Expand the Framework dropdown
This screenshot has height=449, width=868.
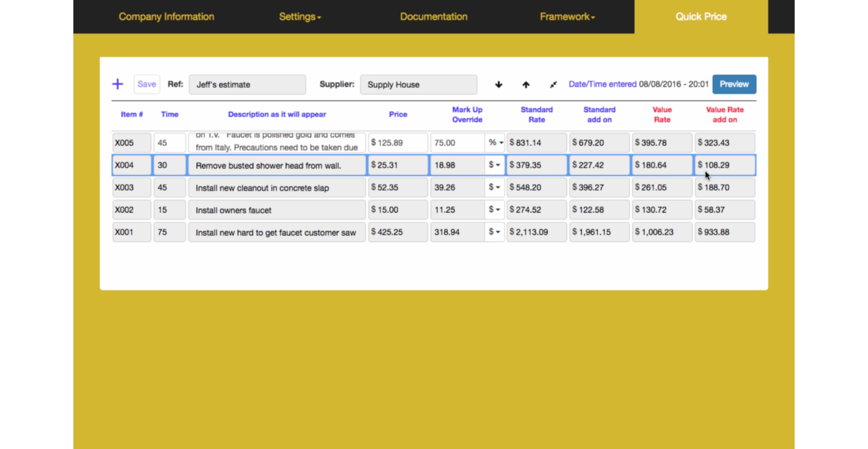point(567,17)
